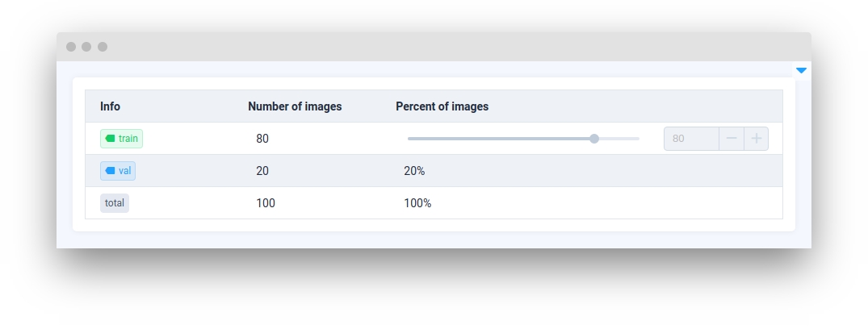Focus the train percent input showing 80

click(x=690, y=139)
